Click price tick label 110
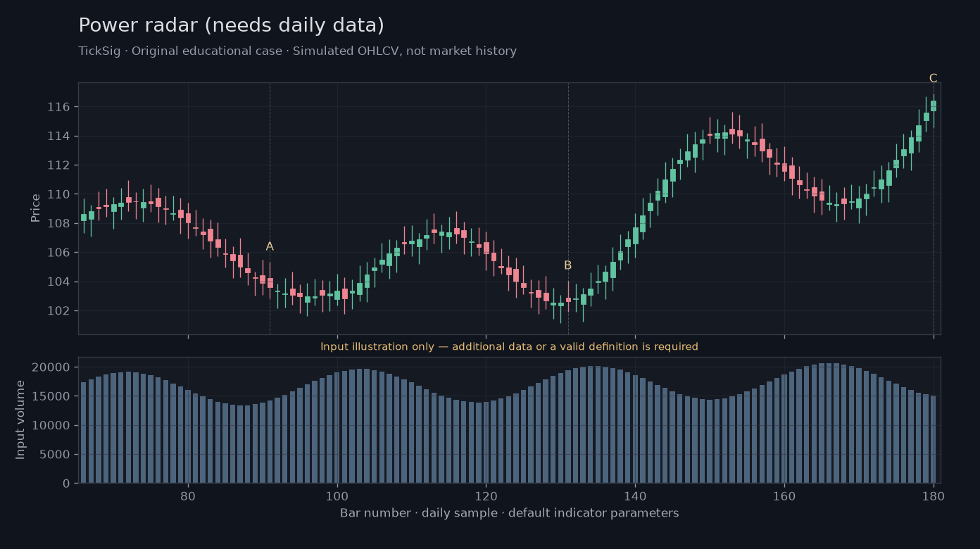The height and width of the screenshot is (549, 980). pyautogui.click(x=59, y=194)
